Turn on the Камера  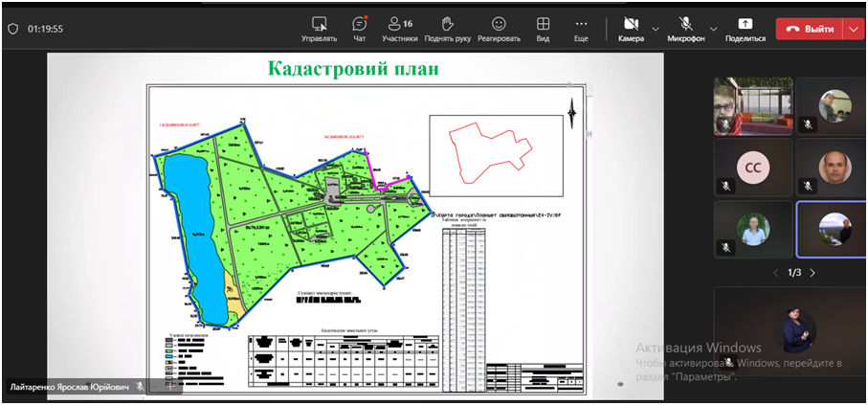click(631, 28)
